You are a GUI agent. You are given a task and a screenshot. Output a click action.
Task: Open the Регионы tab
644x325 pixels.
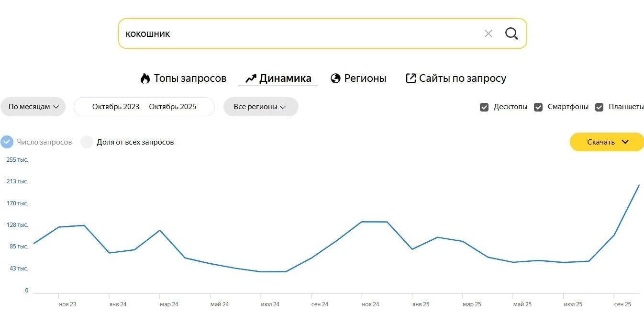[x=365, y=78]
